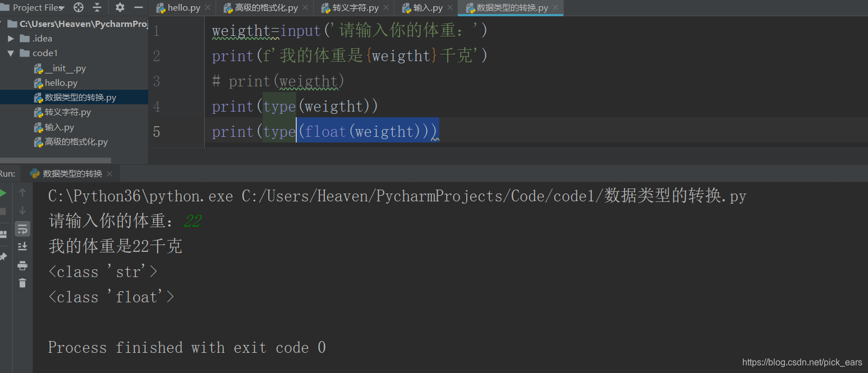Click the f-string print line in the editor
Viewport: 868px width, 373px height.
350,56
